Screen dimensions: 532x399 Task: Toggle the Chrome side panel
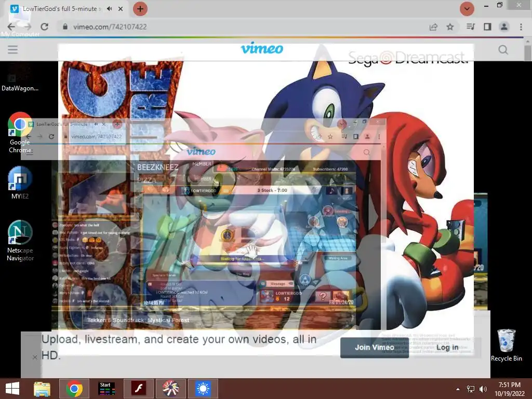pos(487,27)
